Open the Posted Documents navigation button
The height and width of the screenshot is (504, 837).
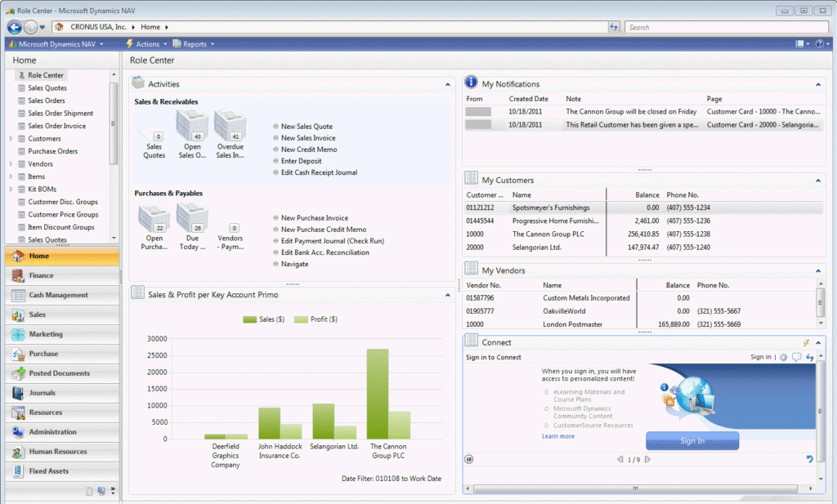62,373
